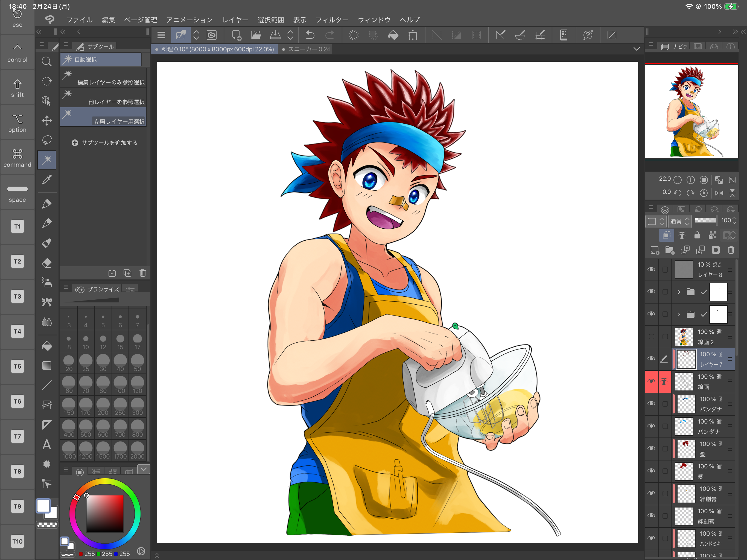Select the Lasso selection tool
This screenshot has height=560, width=747.
46,140
